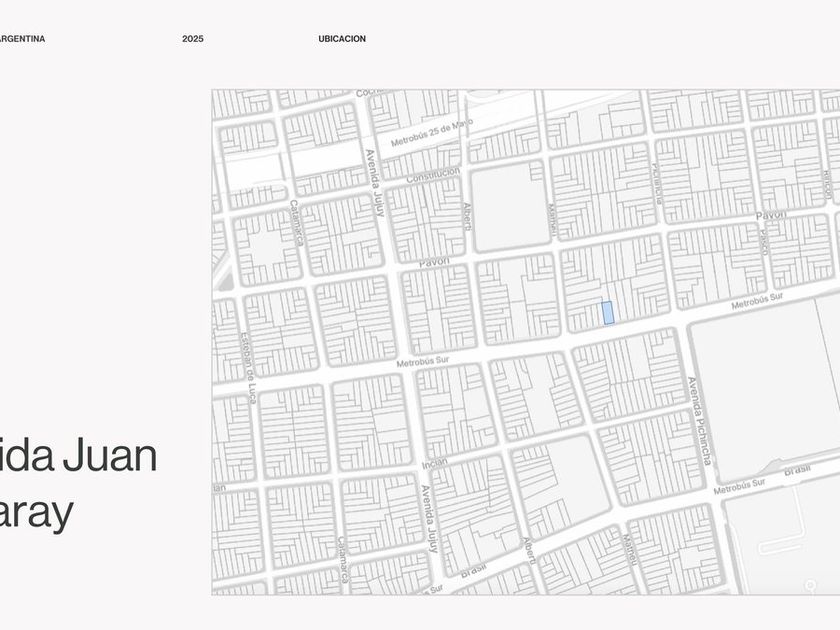Click the 2025 header label
The width and height of the screenshot is (840, 630).
pos(193,39)
